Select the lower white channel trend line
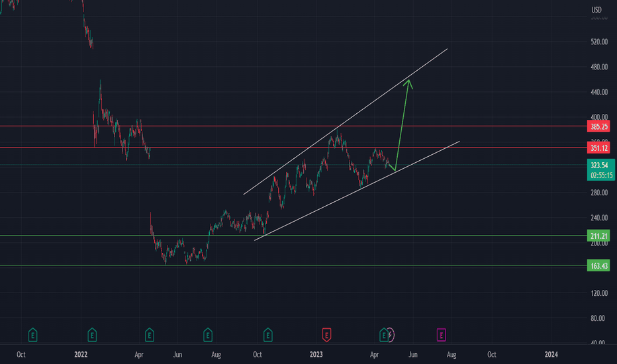 (x=357, y=191)
